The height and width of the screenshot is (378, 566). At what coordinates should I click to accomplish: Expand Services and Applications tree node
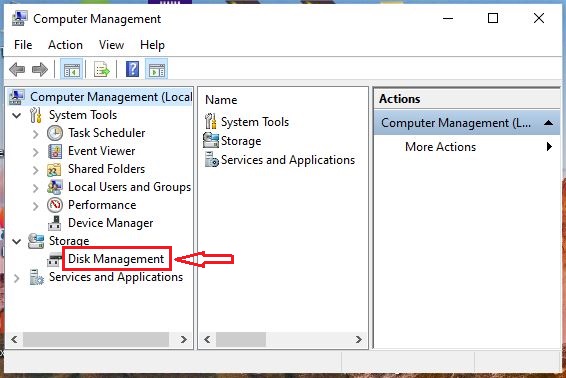17,278
